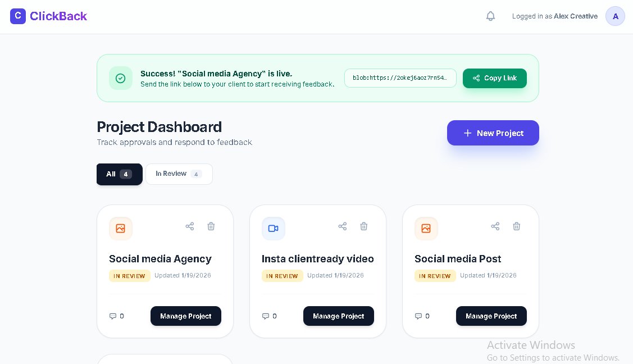Open the notifications bell
This screenshot has width=633, height=364.
pos(490,16)
